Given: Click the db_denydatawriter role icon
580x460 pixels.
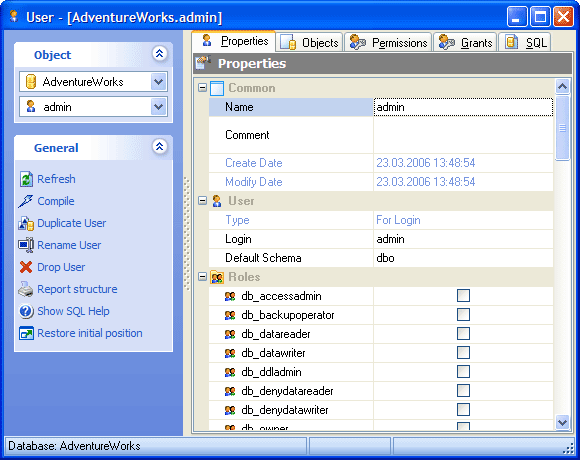Looking at the screenshot, I should coord(230,410).
